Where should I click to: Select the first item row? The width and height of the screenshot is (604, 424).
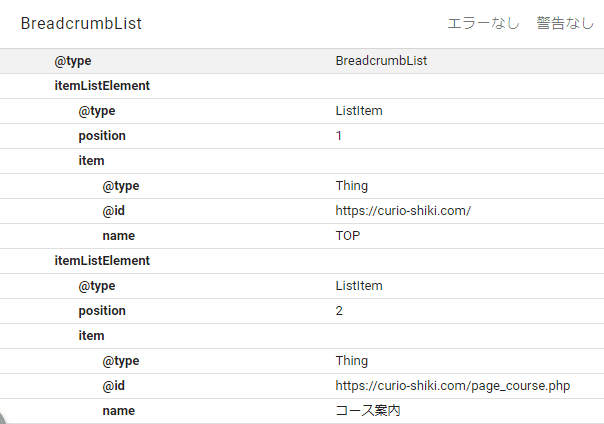[x=302, y=161]
